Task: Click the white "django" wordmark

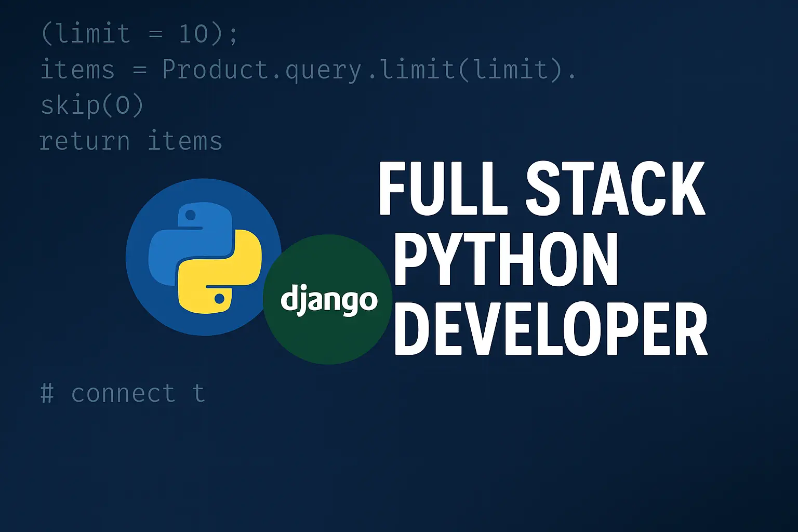Action: tap(329, 300)
